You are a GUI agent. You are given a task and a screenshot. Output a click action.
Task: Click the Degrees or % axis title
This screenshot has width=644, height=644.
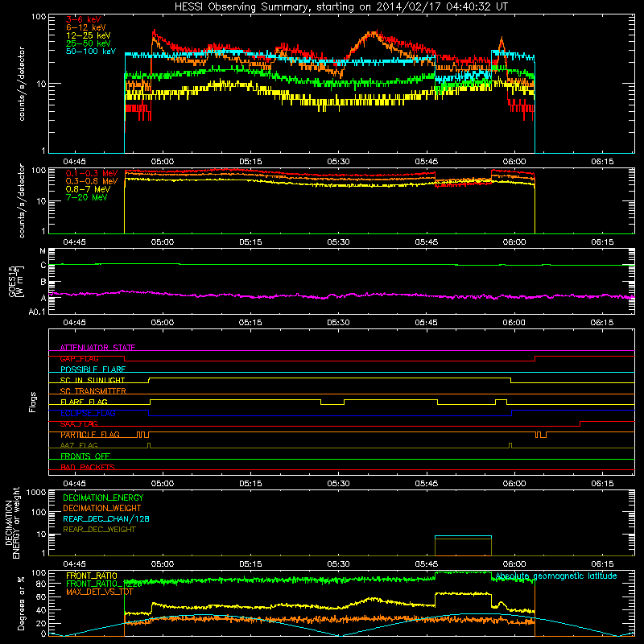20,603
